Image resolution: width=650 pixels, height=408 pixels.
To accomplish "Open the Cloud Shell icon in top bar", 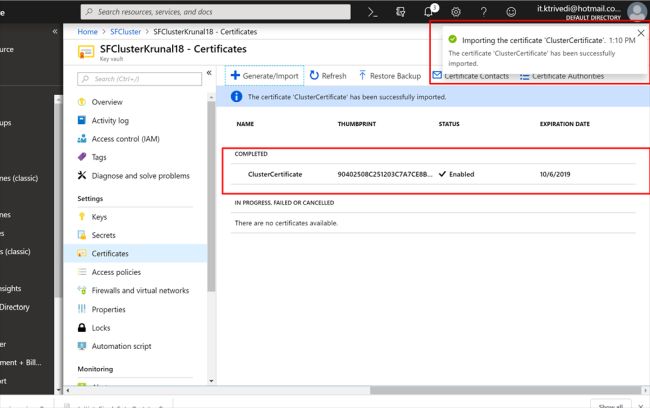I will click(x=372, y=12).
